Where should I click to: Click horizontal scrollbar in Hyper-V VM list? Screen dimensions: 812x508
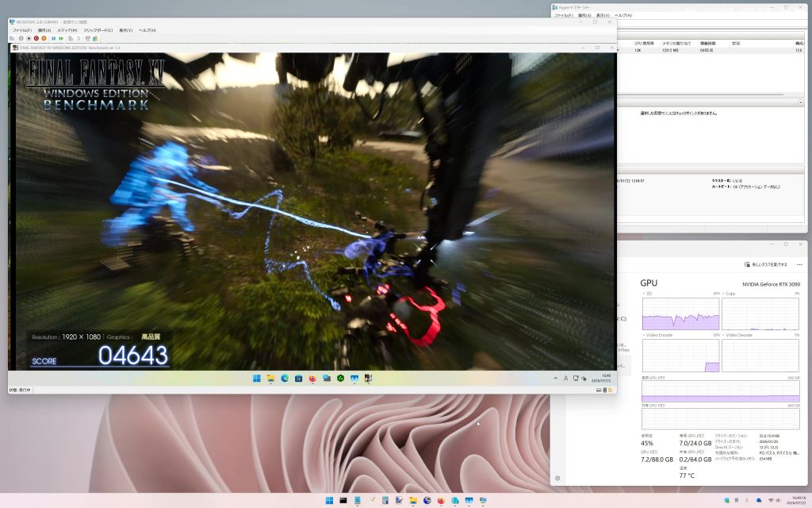(701, 94)
